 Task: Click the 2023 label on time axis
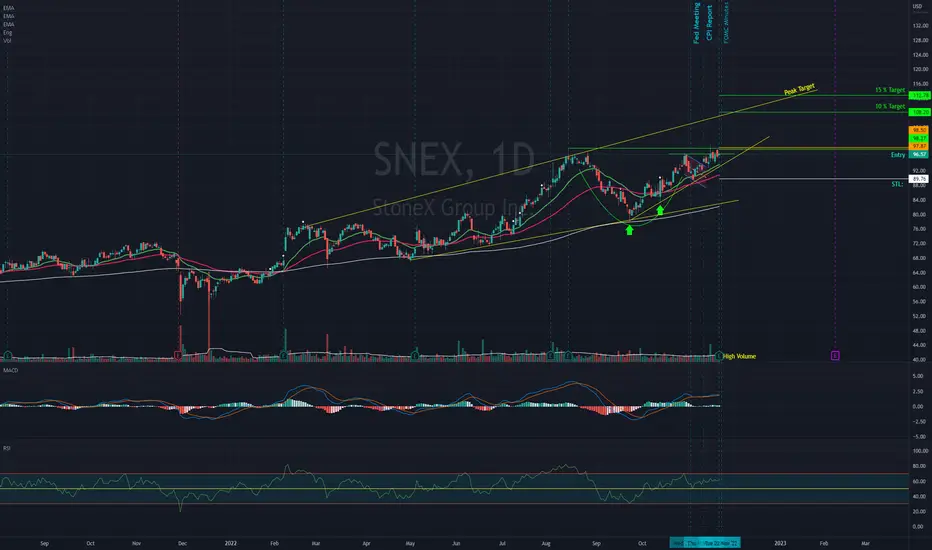(x=780, y=543)
